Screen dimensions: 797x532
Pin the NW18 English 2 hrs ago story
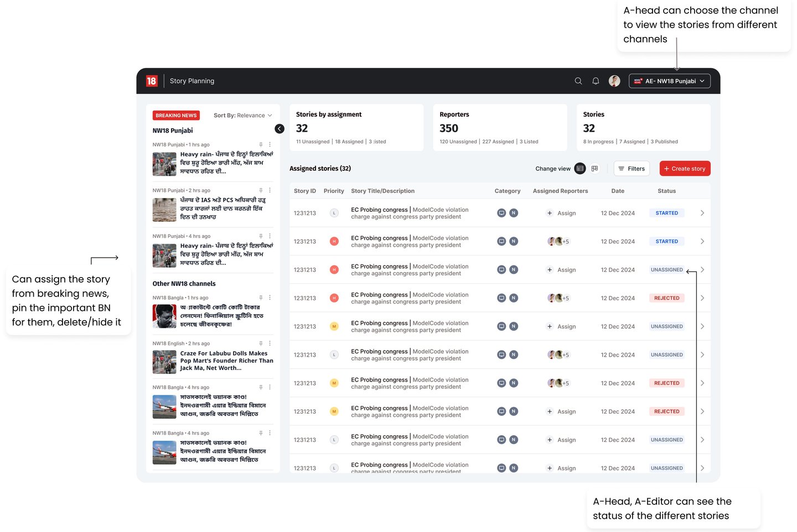(261, 343)
